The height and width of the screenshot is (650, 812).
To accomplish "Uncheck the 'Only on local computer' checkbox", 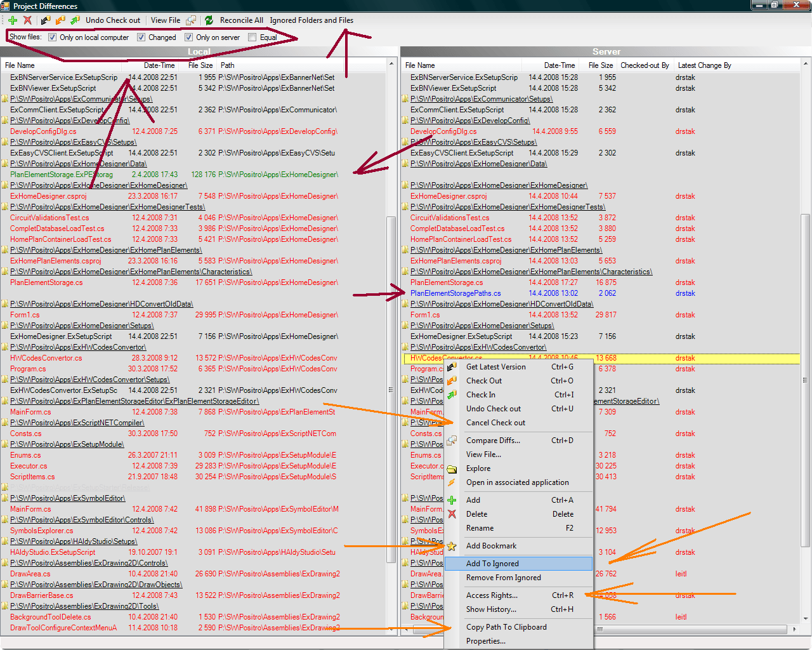I will (x=52, y=37).
